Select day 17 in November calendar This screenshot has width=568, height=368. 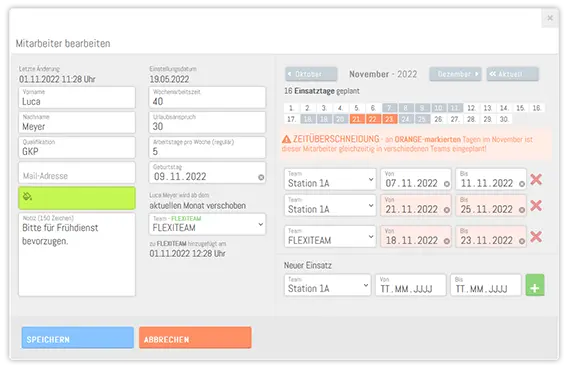pyautogui.click(x=291, y=119)
